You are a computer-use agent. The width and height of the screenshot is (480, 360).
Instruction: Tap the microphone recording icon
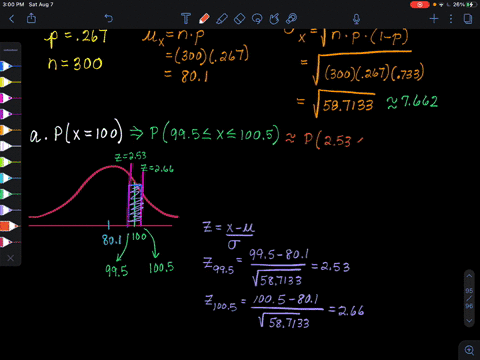(356, 19)
